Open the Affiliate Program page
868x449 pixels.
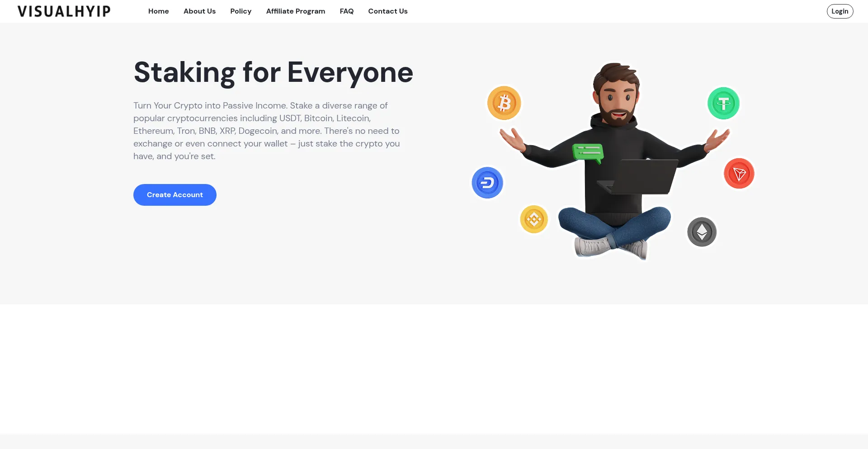(296, 11)
